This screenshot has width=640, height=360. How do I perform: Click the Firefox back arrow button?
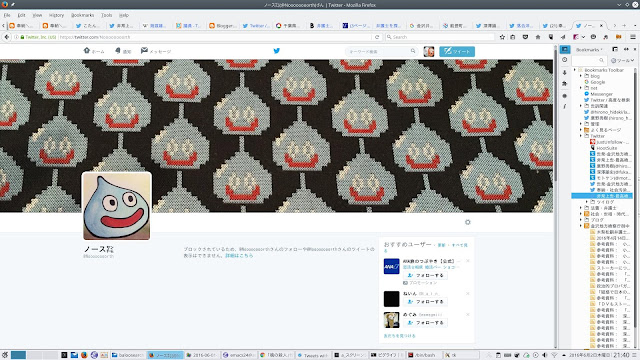pos(7,37)
